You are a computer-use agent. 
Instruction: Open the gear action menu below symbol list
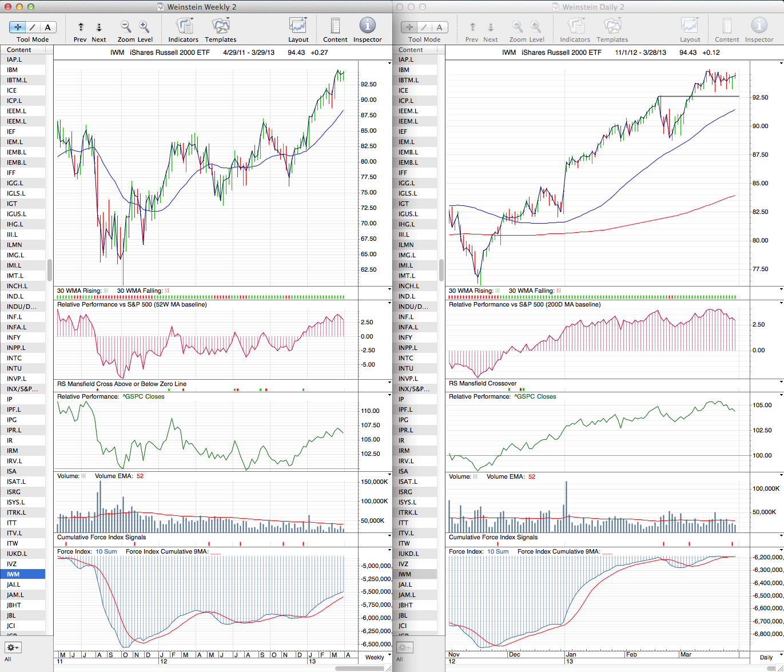13,647
